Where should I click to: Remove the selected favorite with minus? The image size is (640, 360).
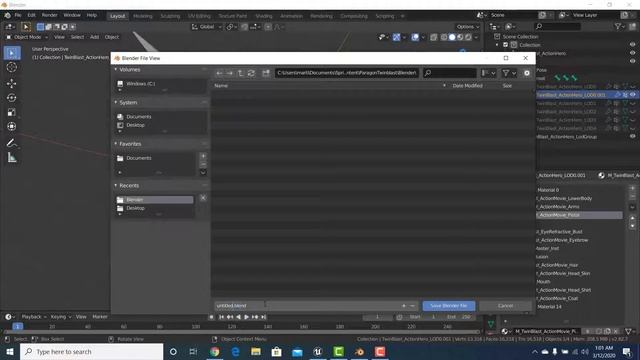point(203,164)
